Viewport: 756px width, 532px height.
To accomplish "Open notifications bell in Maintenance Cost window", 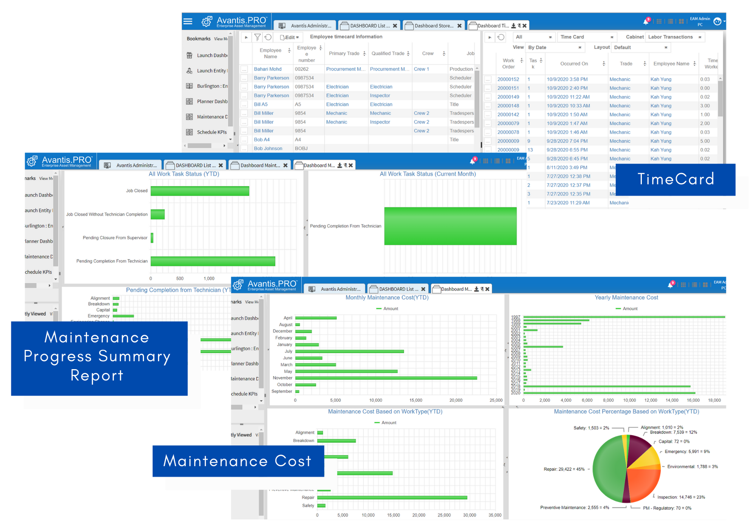I will (670, 285).
